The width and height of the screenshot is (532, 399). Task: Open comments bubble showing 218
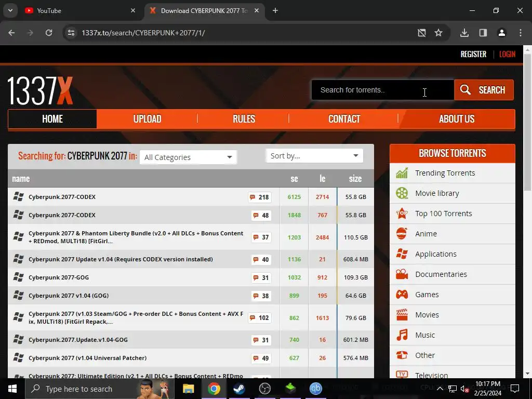(x=260, y=197)
